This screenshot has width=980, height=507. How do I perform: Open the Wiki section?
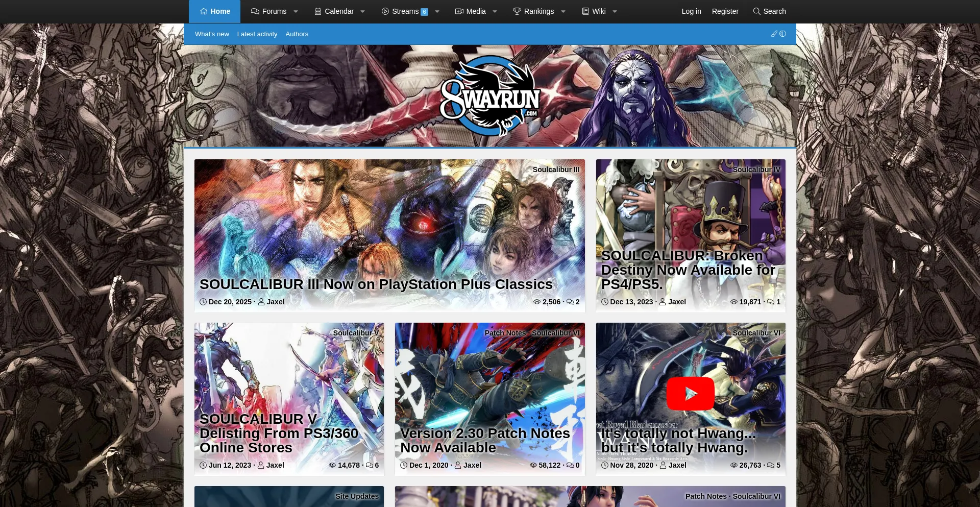point(594,11)
